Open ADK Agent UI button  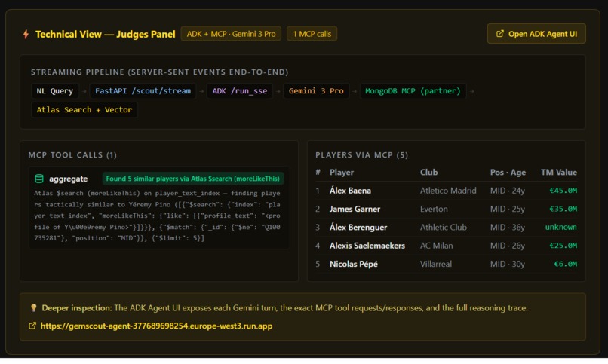coord(536,34)
